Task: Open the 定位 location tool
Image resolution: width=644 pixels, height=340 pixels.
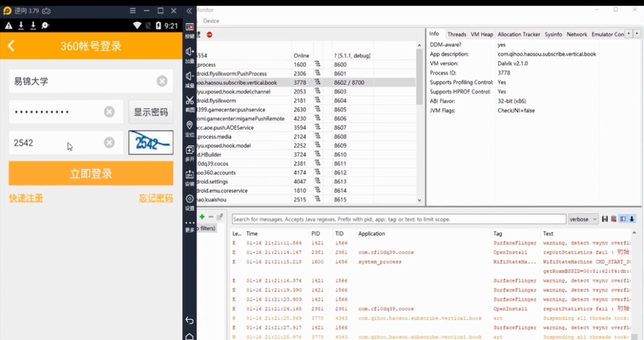Action: click(190, 129)
